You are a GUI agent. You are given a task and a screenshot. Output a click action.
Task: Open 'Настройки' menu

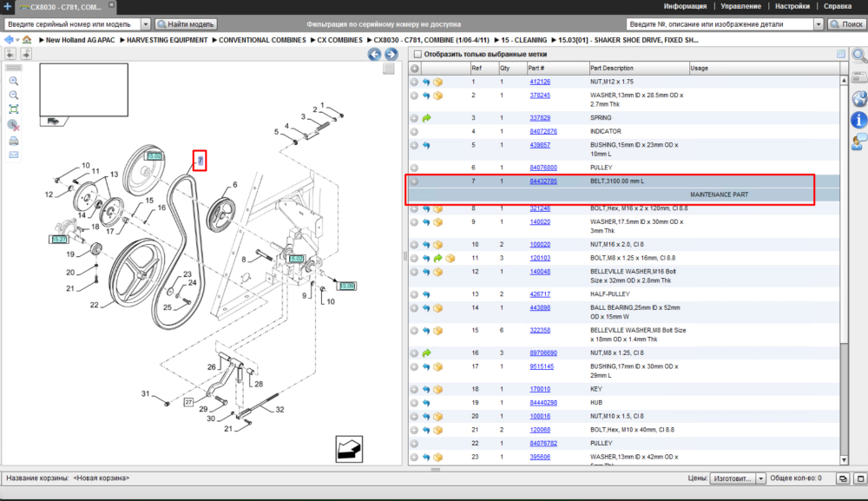click(x=792, y=6)
